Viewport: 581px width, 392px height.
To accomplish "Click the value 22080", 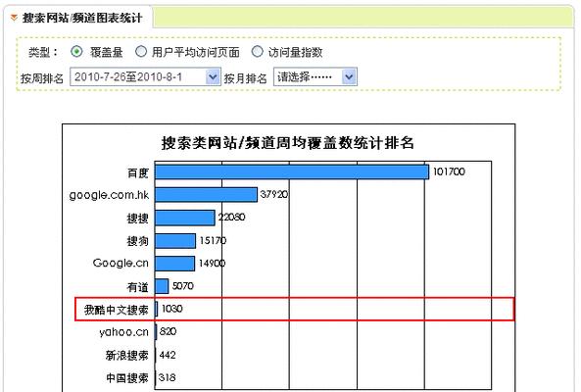I will point(231,218).
